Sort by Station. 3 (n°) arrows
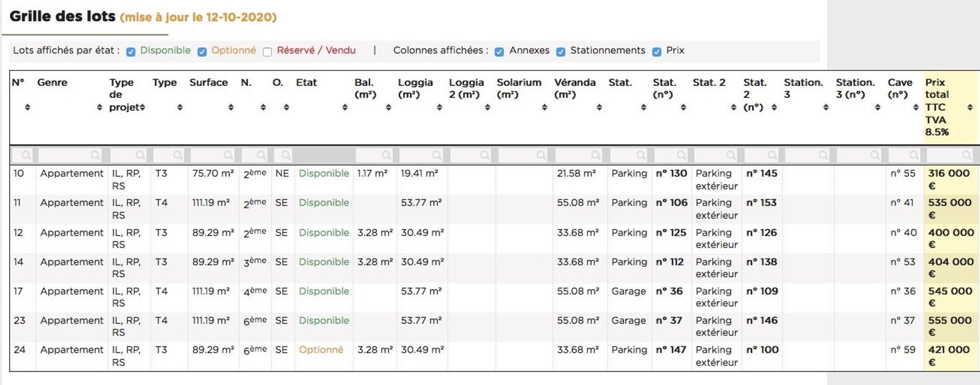Screen dimensions: 980x385 [x=878, y=107]
